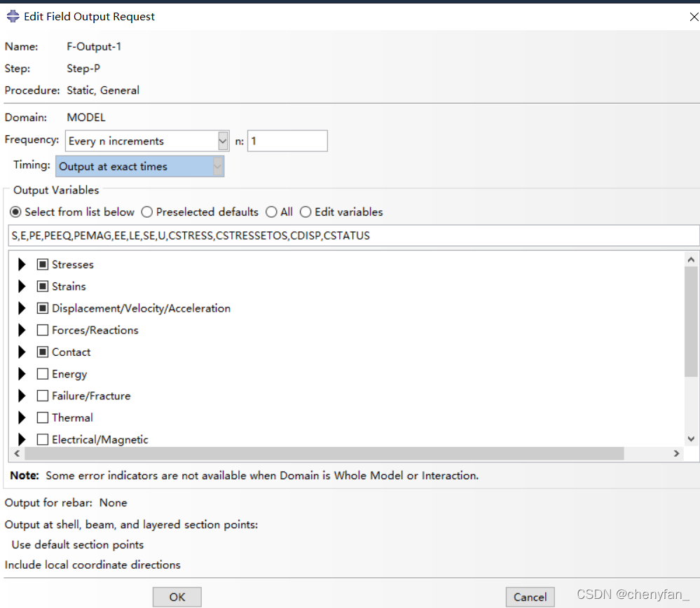Select the Preselected defaults radio button

point(147,212)
